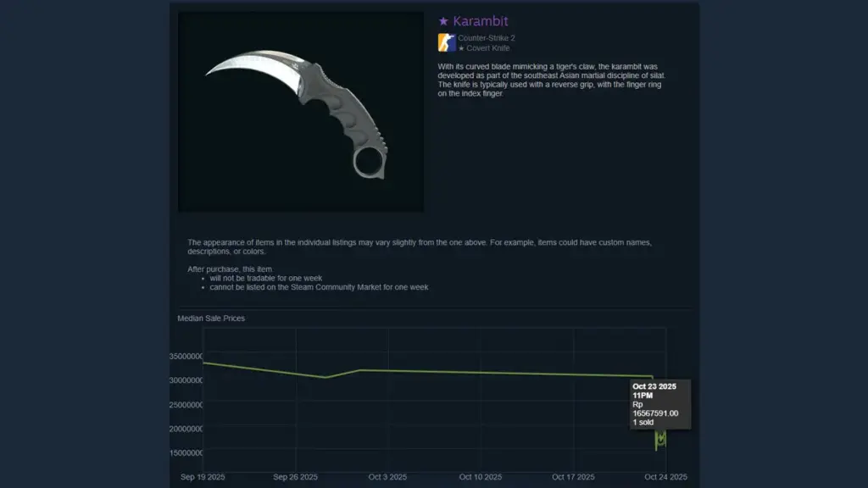Select the Sep 19 2025 axis label
Viewport: 868px width, 488px height.
203,477
